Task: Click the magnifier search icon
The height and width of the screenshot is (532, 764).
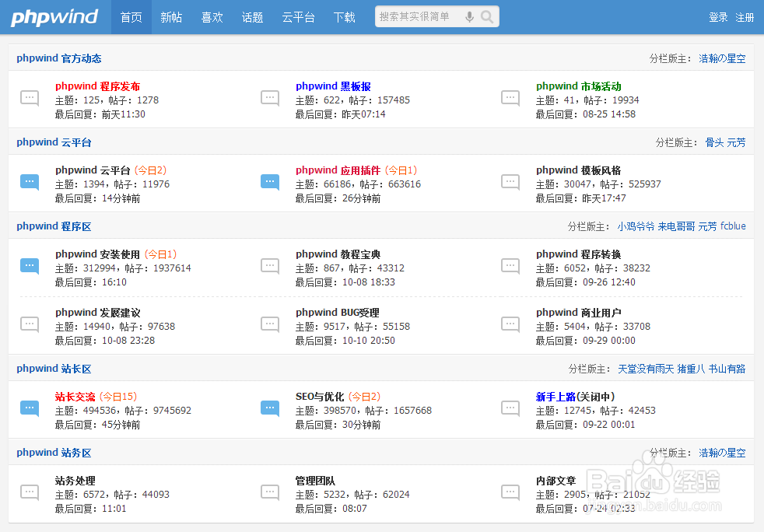Action: [x=486, y=17]
